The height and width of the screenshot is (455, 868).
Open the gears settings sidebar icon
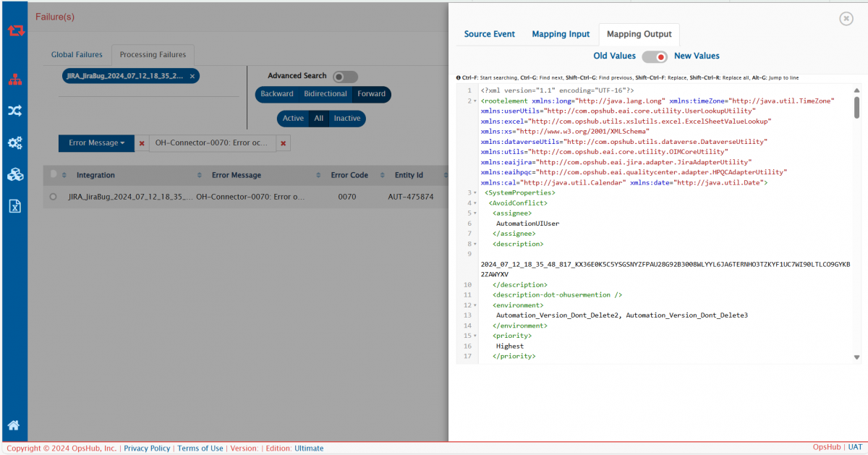pyautogui.click(x=14, y=143)
